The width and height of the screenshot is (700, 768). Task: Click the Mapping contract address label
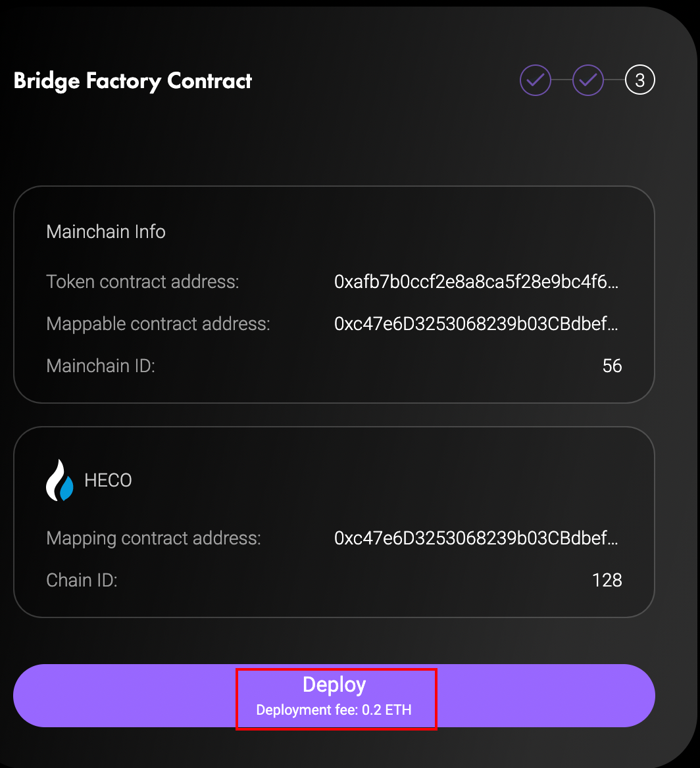coord(154,539)
